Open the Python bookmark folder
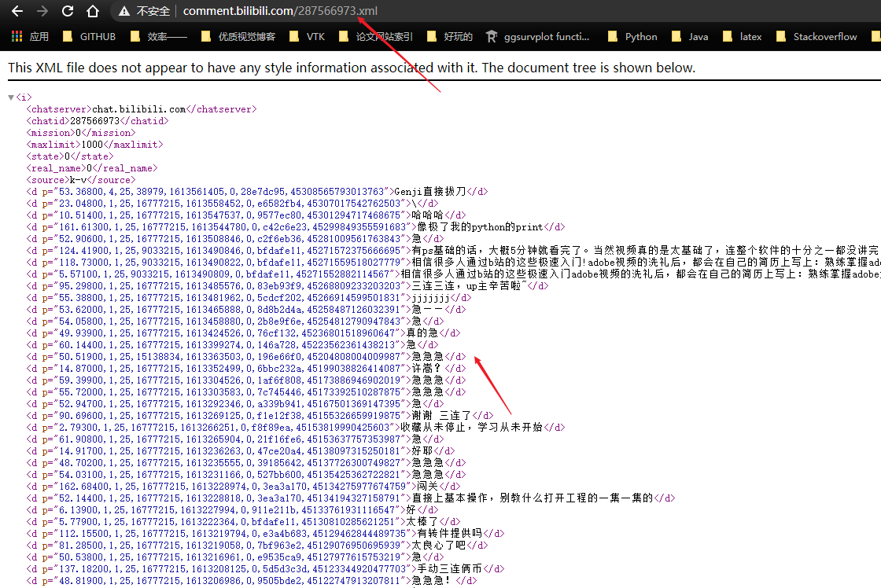Viewport: 881px width, 588px height. pyautogui.click(x=633, y=36)
